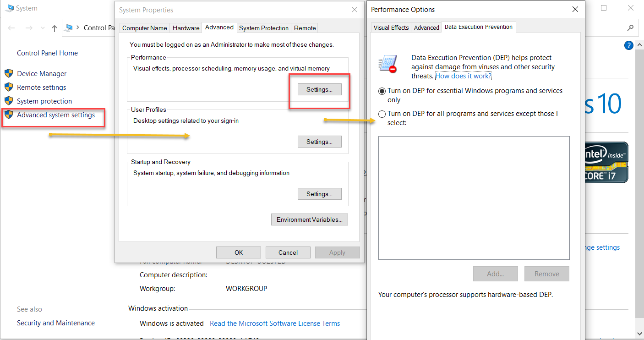Click the up arrow navigation icon
The image size is (644, 340).
55,28
